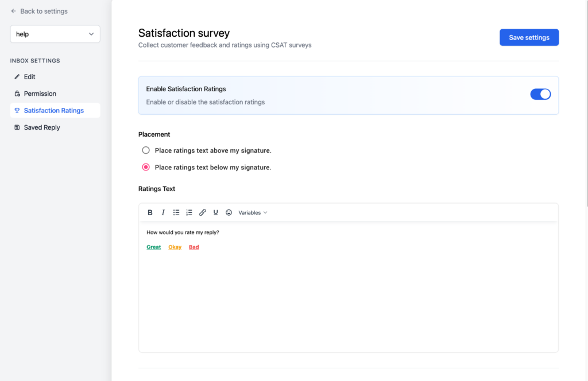Disable the Enable Satisfaction Ratings switch
The image size is (588, 381).
[540, 94]
